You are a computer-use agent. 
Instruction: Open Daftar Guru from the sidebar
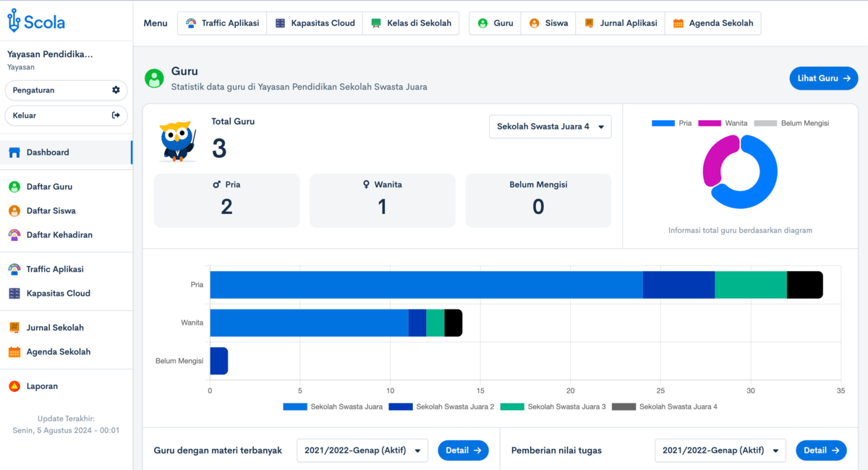[49, 187]
